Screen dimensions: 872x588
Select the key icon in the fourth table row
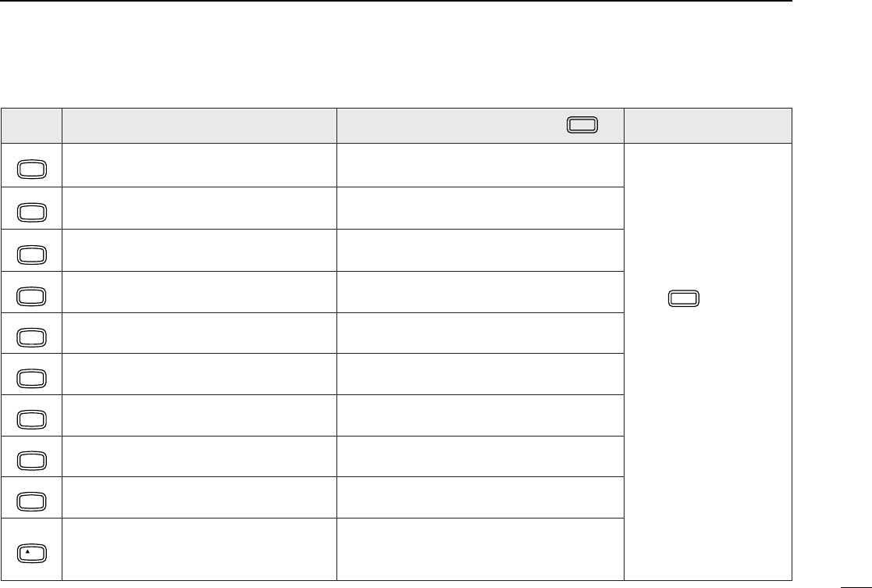[x=32, y=296]
